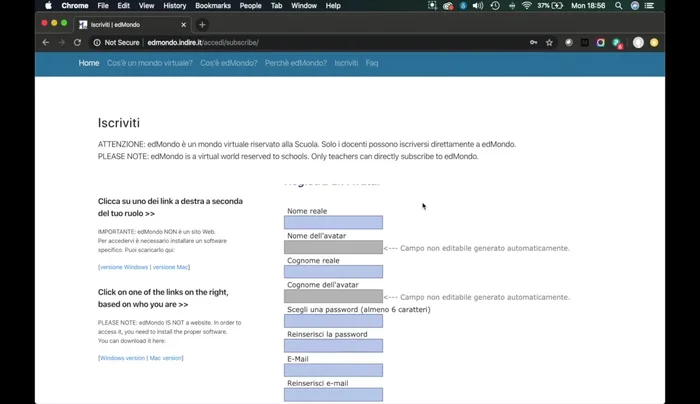Focus the Nome reale input field
Screen dimensions: 700x404
333,222
